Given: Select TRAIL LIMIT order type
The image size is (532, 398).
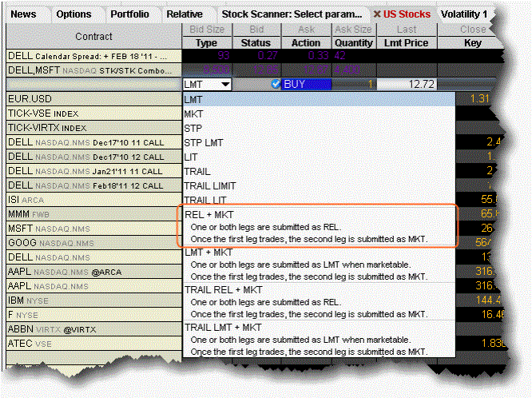Looking at the screenshot, I should tap(211, 186).
